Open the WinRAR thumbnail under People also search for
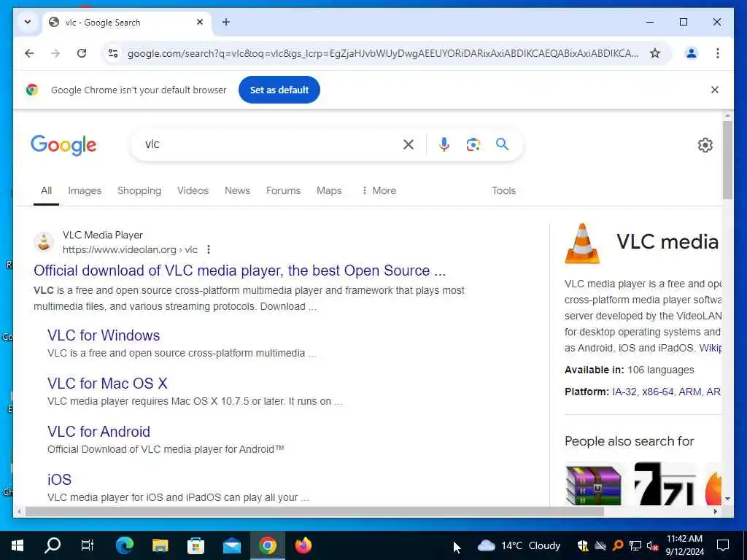The height and width of the screenshot is (560, 747). coord(594,485)
